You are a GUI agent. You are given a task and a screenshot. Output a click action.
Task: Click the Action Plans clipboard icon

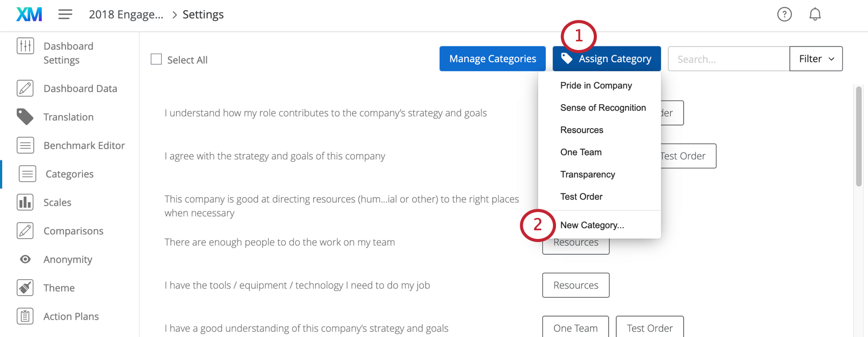coord(25,317)
